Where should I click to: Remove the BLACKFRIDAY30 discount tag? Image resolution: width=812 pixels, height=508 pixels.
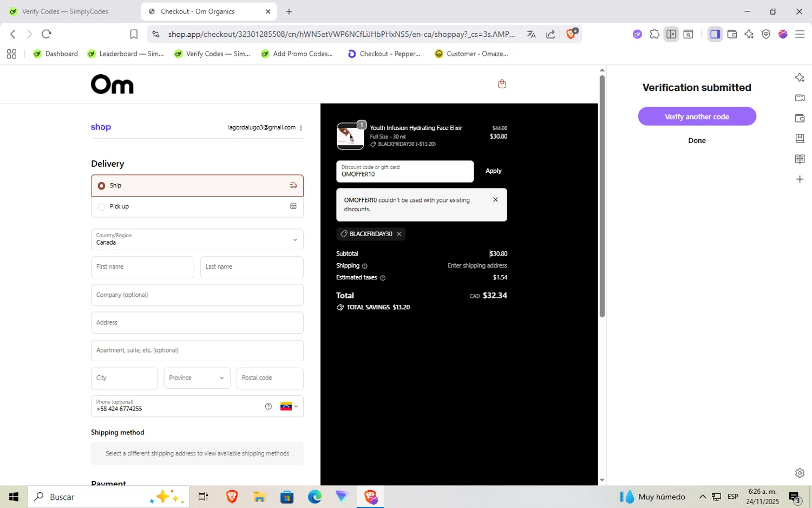coord(399,234)
